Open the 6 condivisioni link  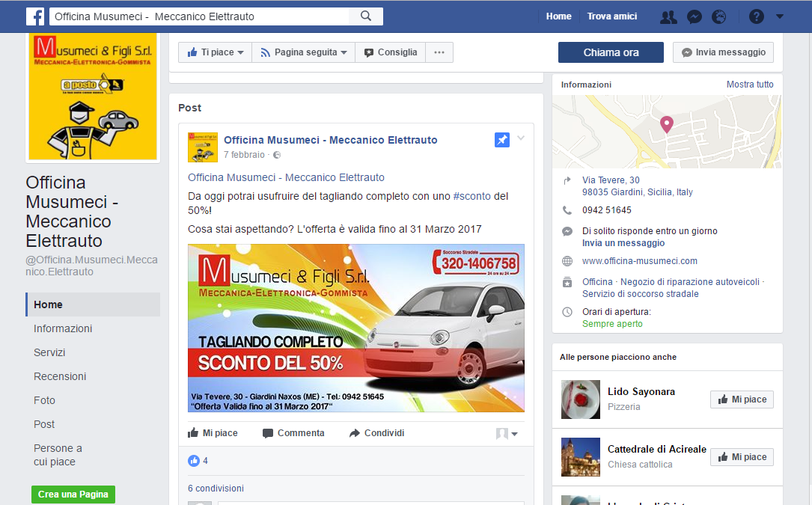(216, 489)
